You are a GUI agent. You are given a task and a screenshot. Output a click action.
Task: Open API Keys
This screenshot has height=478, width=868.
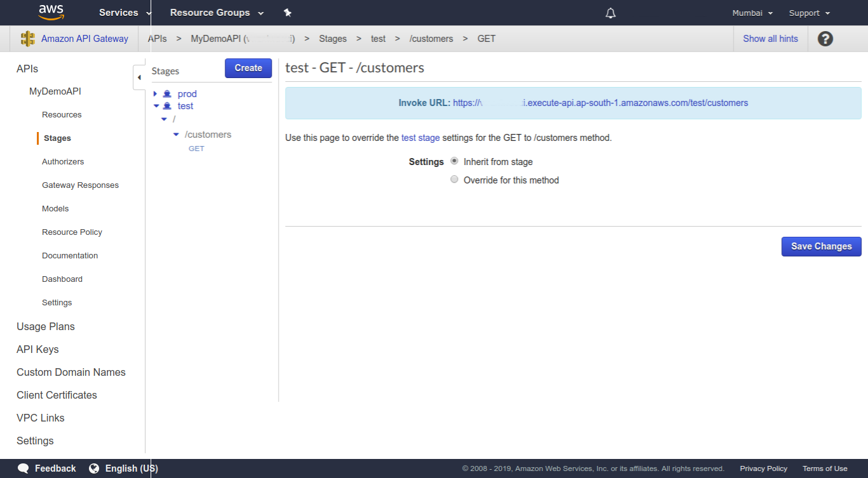pos(37,349)
